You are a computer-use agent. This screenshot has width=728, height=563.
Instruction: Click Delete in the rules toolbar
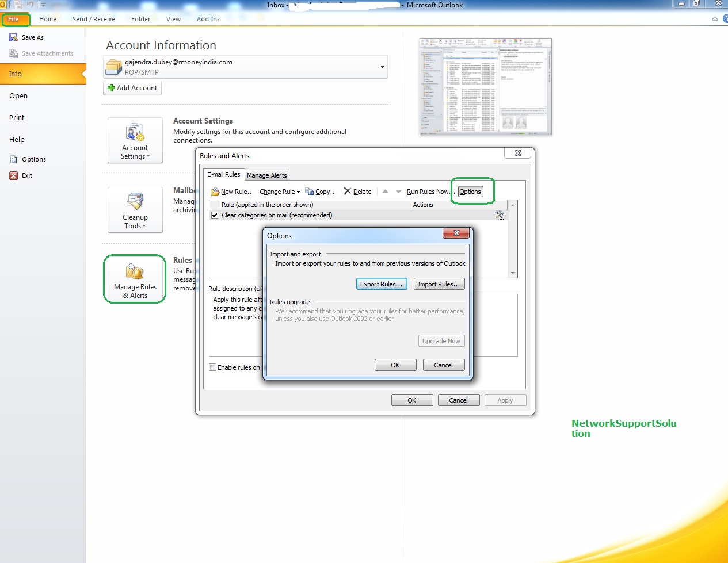click(x=357, y=192)
